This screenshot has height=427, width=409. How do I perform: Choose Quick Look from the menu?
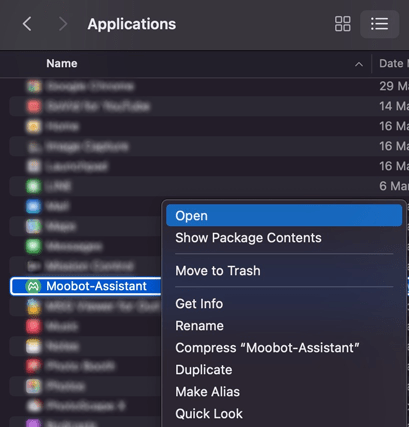(209, 414)
